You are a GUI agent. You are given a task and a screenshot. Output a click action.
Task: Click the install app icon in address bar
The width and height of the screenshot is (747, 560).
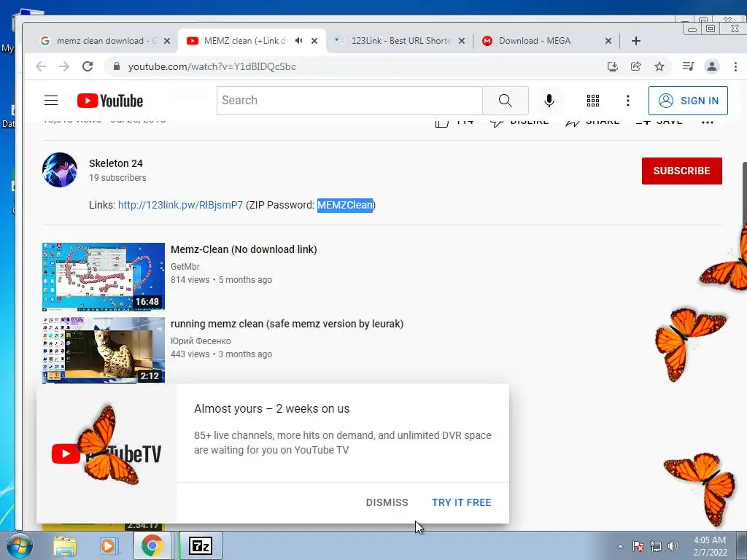pyautogui.click(x=613, y=66)
